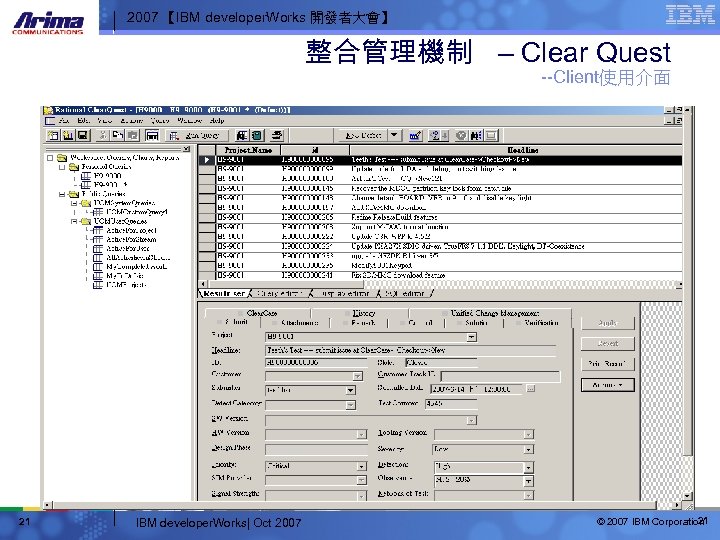
Task: Click the floppy disk Save icon
Action: click(x=83, y=135)
